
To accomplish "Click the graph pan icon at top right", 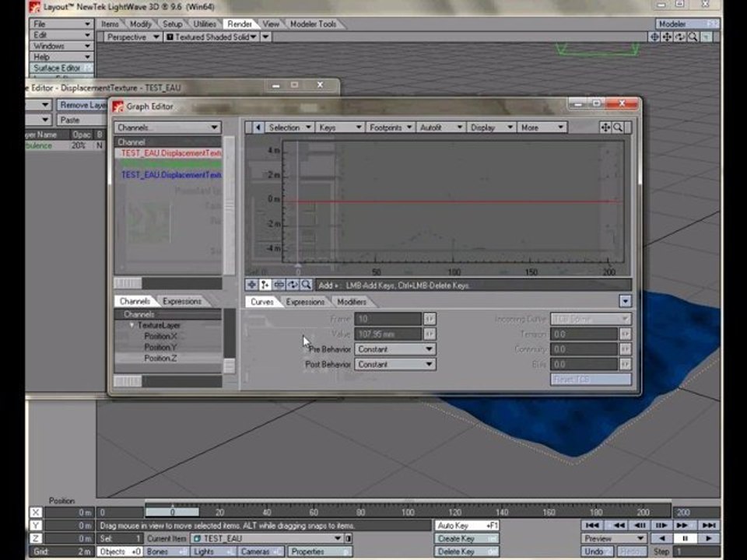I will 605,127.
